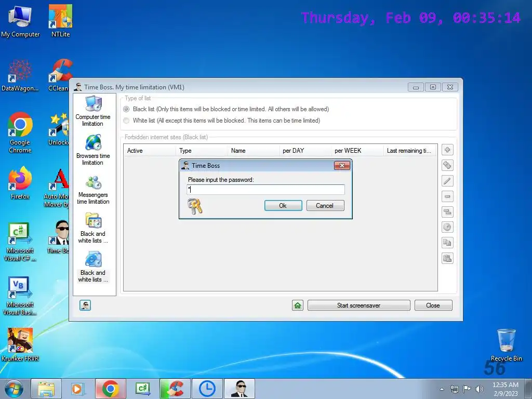Image resolution: width=532 pixels, height=399 pixels.
Task: Select DataWagon desktop shortcut
Action: (x=20, y=75)
